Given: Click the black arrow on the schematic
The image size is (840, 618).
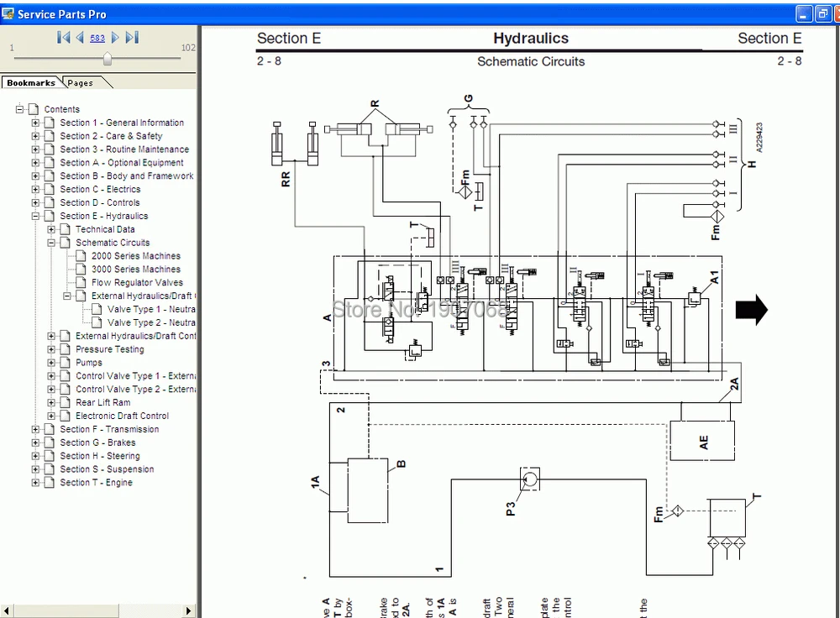Looking at the screenshot, I should click(x=751, y=310).
